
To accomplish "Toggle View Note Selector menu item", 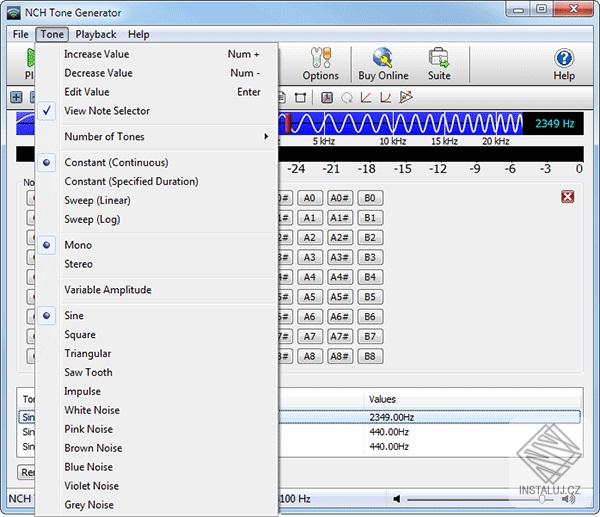I will pos(157,111).
